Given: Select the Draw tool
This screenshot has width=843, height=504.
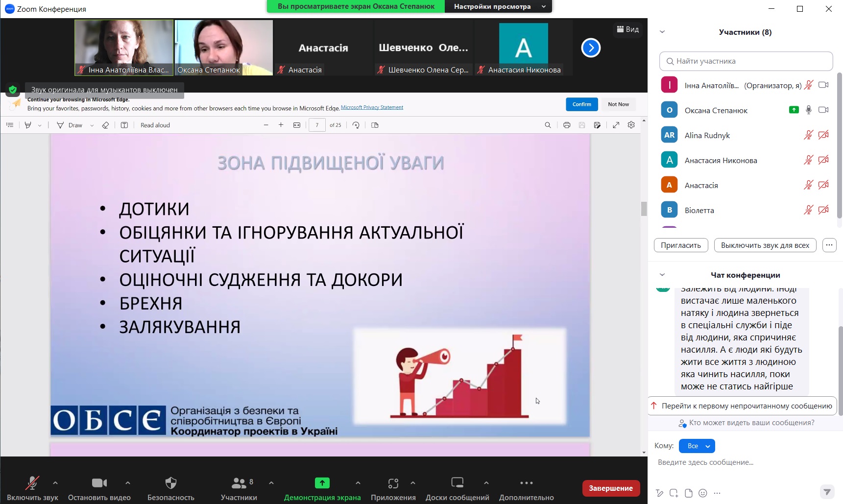Looking at the screenshot, I should [x=70, y=125].
